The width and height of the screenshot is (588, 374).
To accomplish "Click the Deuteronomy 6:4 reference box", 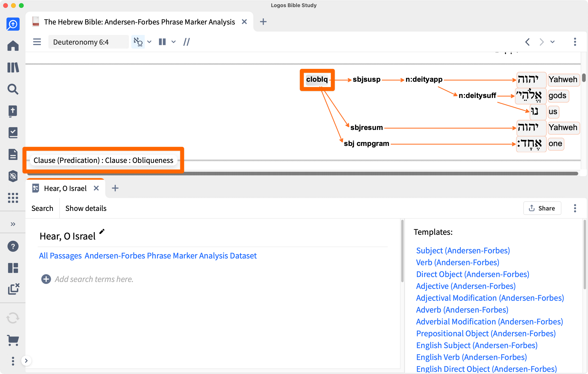I will click(88, 42).
